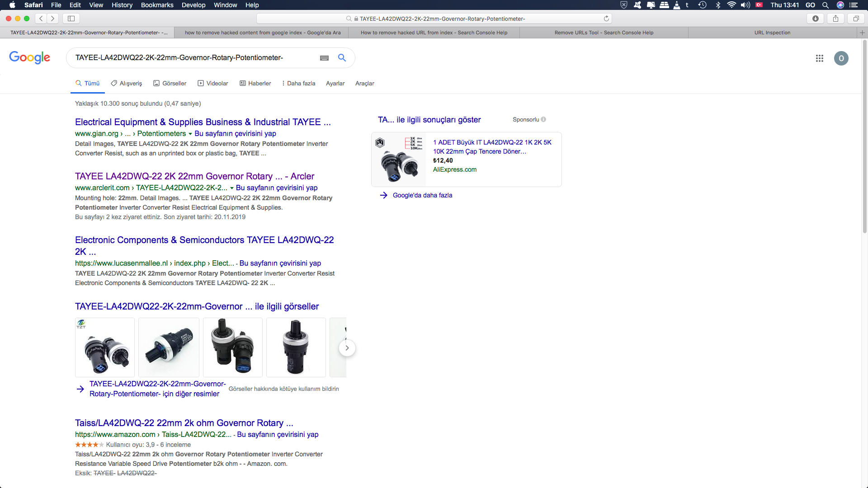The width and height of the screenshot is (868, 488).
Task: Click the Turkish flag input source icon
Action: pyautogui.click(x=759, y=5)
